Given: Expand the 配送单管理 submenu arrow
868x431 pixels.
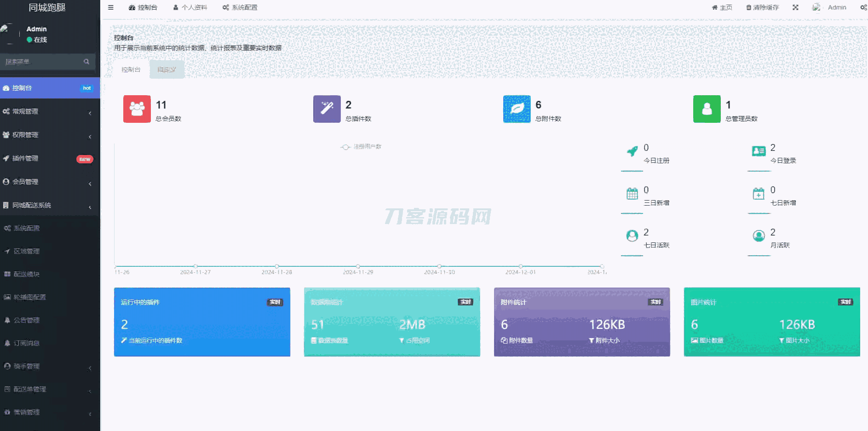Looking at the screenshot, I should pos(90,391).
